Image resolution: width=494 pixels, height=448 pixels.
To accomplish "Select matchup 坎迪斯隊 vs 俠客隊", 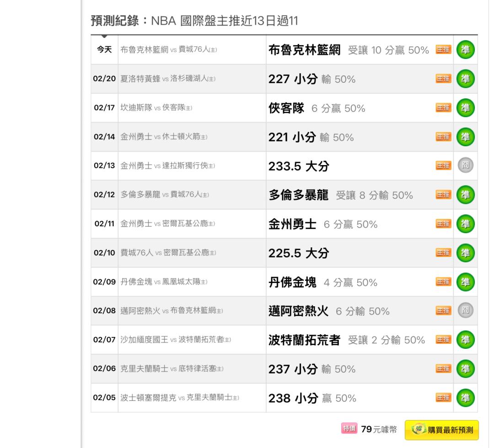I will (156, 108).
